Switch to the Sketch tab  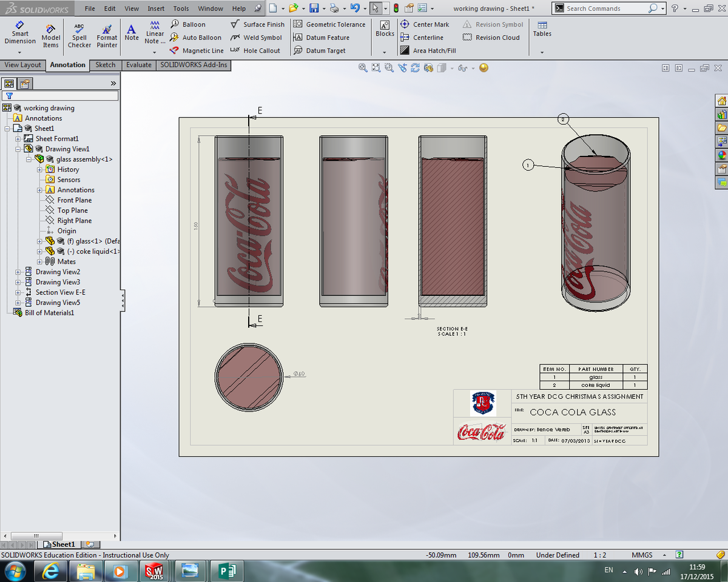pos(106,65)
